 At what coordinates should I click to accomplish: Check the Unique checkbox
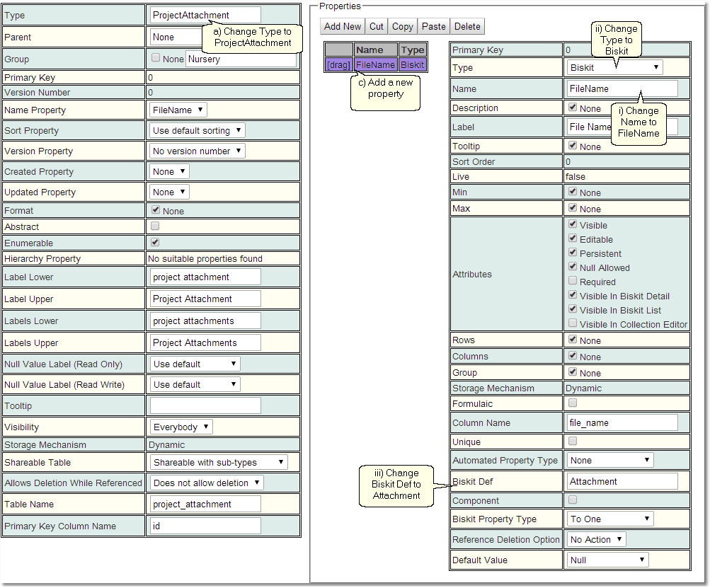click(573, 442)
